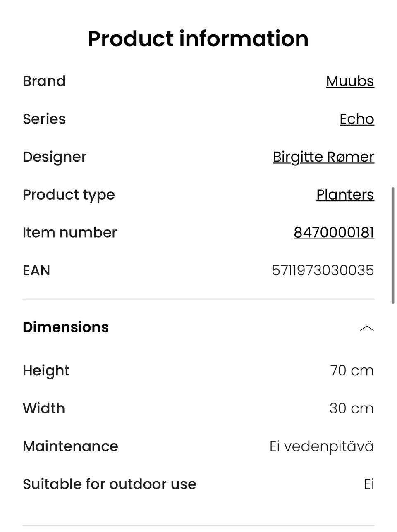This screenshot has height=532, width=397.
Task: Click the Product type row label
Action: pos(69,195)
